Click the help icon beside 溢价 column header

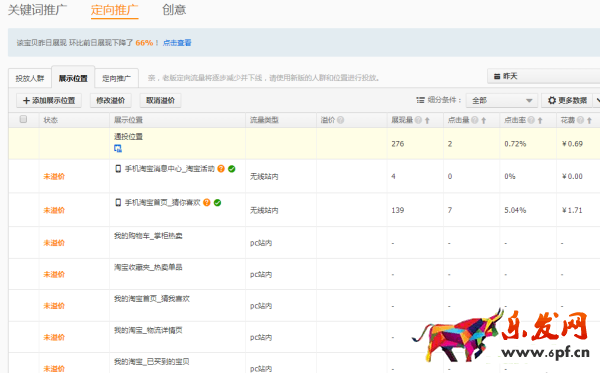340,120
